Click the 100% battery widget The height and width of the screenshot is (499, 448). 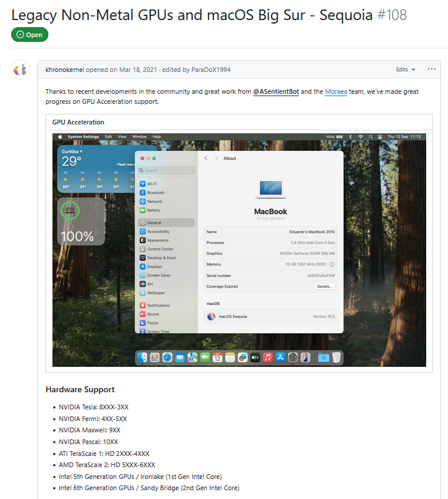pyautogui.click(x=81, y=222)
